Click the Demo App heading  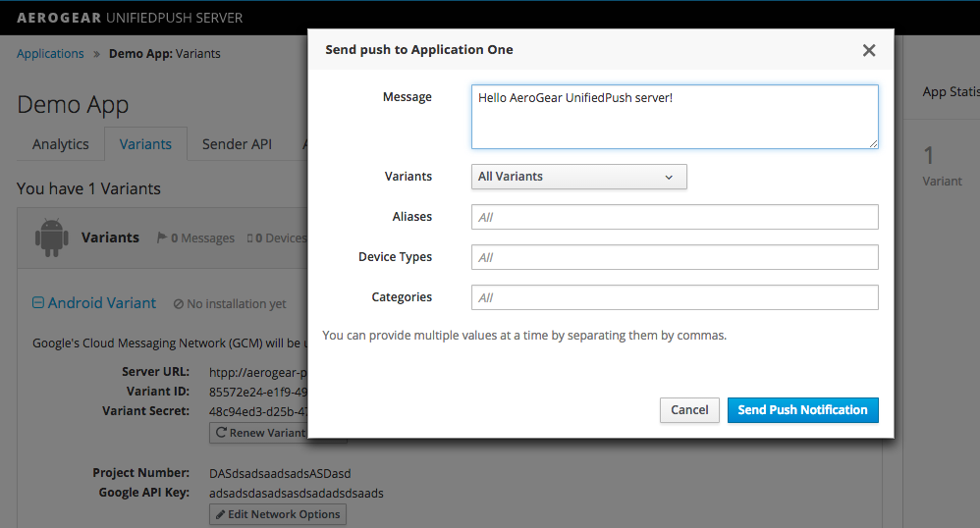pyautogui.click(x=73, y=105)
